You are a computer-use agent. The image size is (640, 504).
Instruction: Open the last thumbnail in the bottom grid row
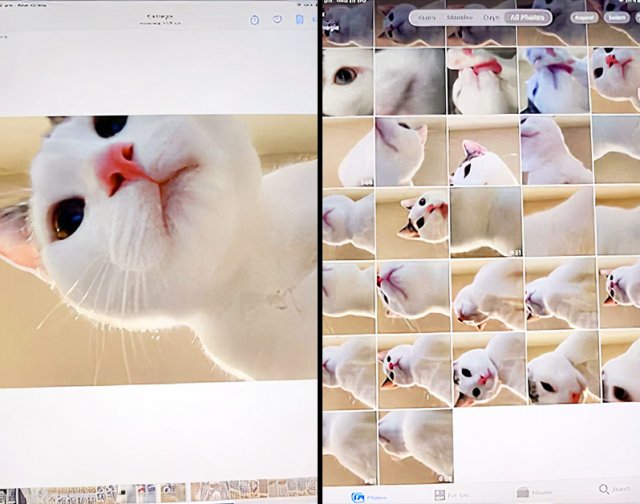412,439
